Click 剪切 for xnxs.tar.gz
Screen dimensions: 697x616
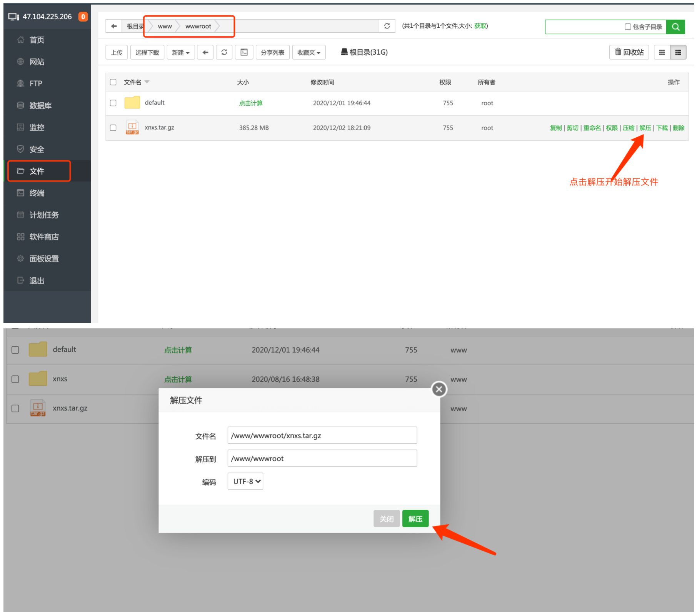(x=573, y=128)
